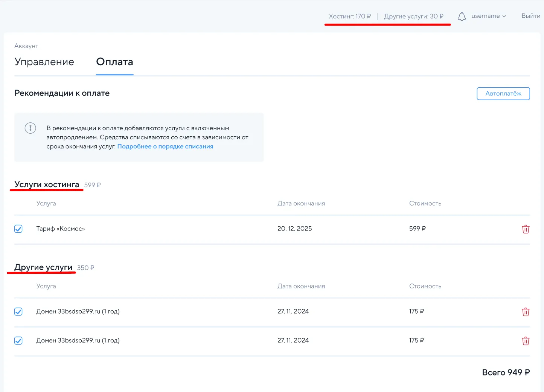Toggle checkbox of the second domain row
Viewport: 544px width, 392px height.
18,341
